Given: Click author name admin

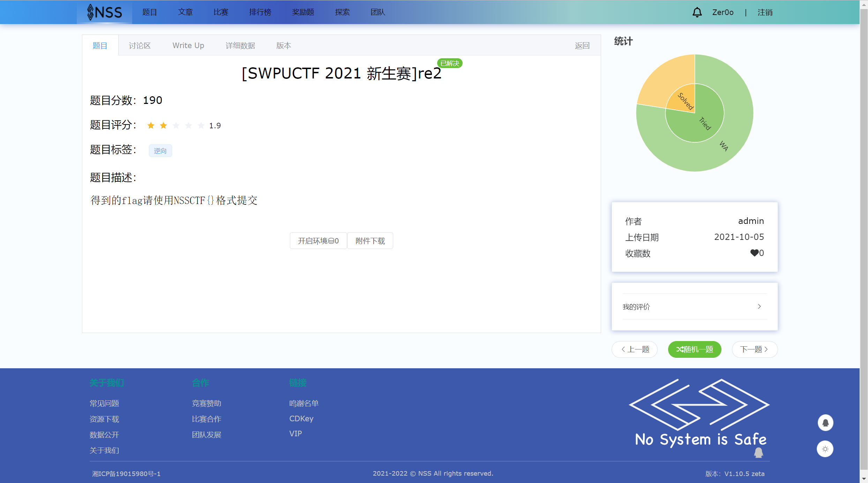Looking at the screenshot, I should 751,221.
